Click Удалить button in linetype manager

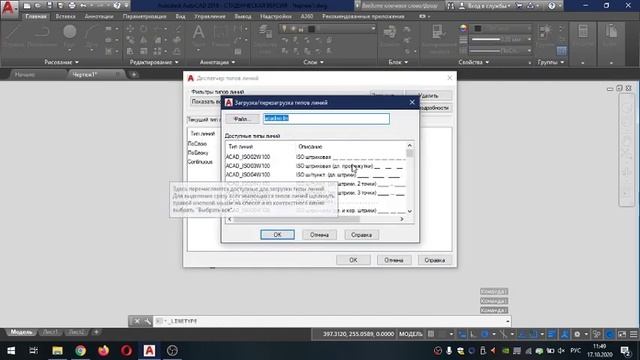[429, 96]
